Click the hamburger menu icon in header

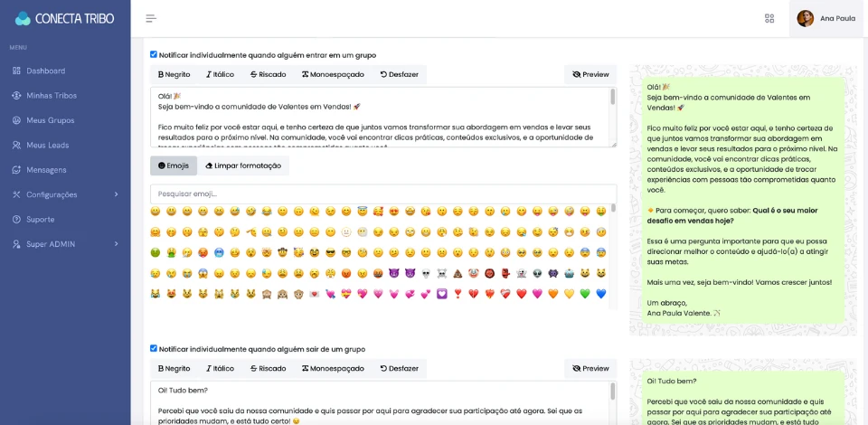151,18
